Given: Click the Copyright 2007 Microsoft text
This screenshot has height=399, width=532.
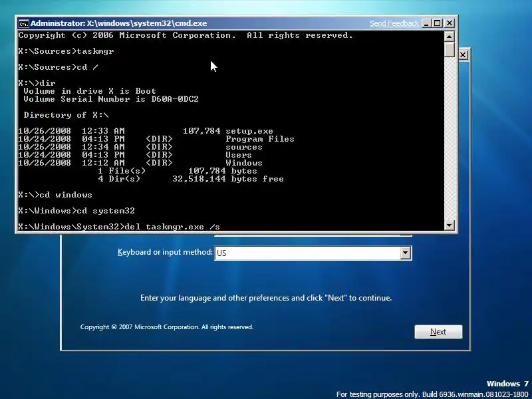Looking at the screenshot, I should 167,327.
